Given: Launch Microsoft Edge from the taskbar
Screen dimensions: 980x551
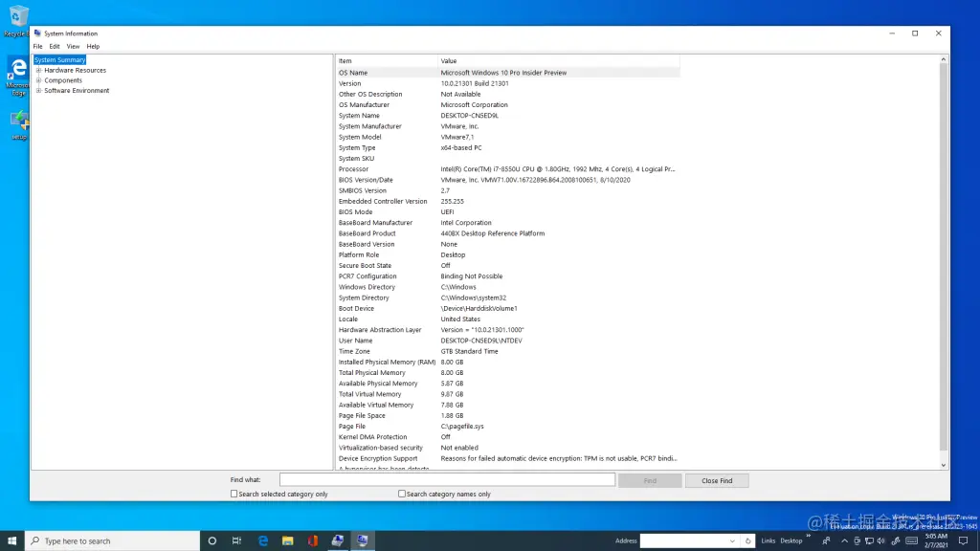Looking at the screenshot, I should tap(262, 541).
